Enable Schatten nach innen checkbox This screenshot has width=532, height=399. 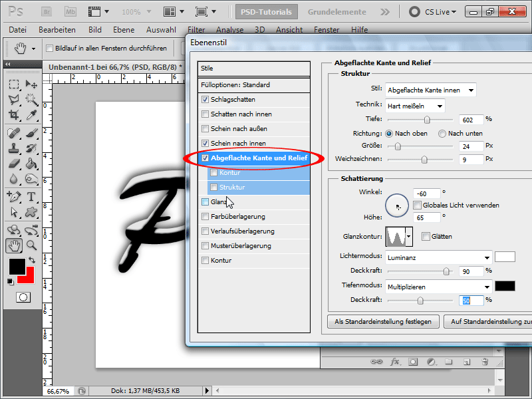pos(205,114)
